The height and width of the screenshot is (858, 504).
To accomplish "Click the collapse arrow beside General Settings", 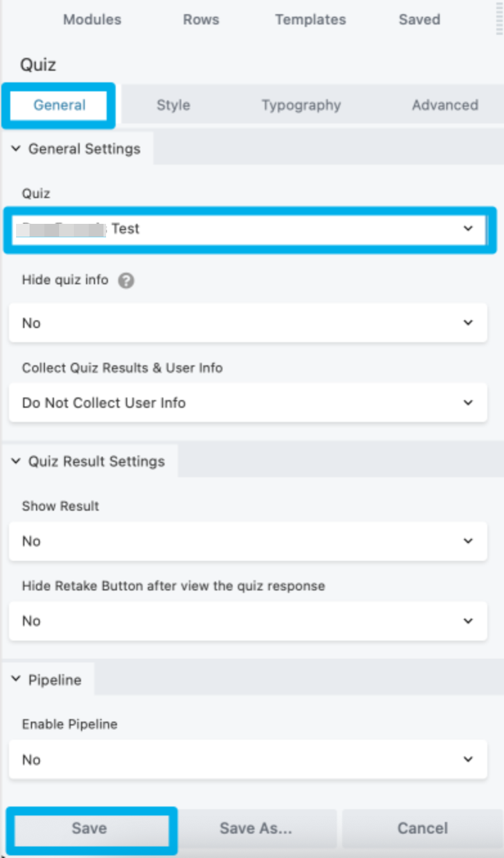I will pos(15,148).
